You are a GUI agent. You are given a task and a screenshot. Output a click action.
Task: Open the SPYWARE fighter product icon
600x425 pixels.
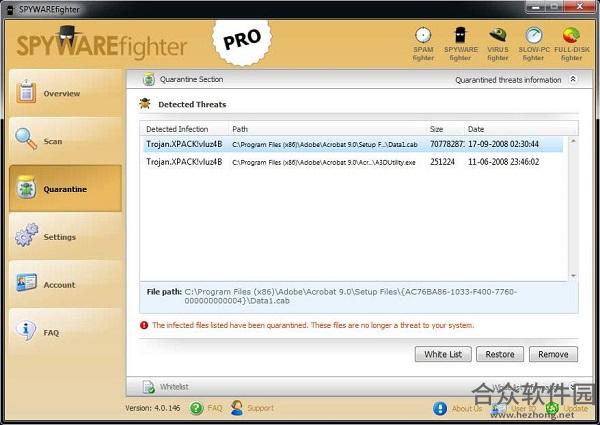(x=461, y=35)
